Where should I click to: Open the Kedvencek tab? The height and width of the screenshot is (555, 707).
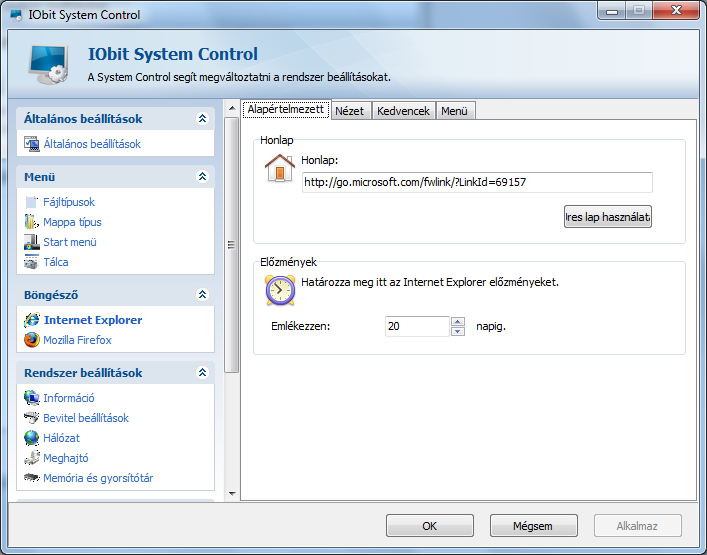click(403, 111)
